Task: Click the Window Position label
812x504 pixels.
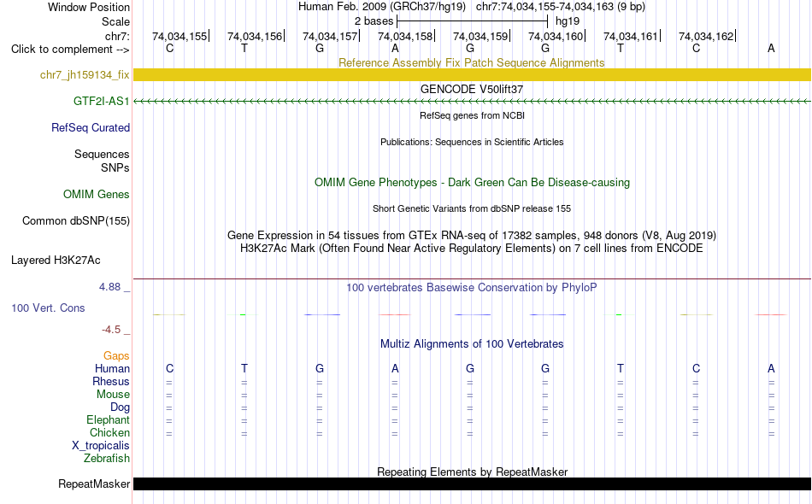Action: 89,8
